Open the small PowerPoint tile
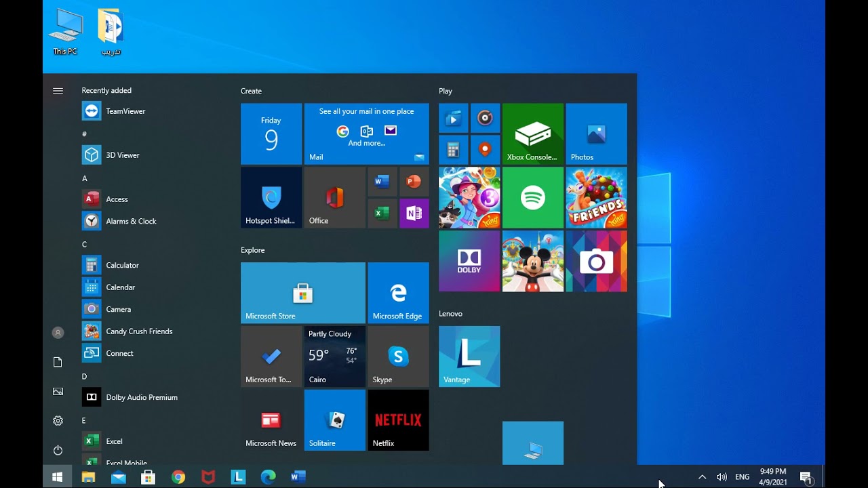The width and height of the screenshot is (868, 488). pos(414,182)
